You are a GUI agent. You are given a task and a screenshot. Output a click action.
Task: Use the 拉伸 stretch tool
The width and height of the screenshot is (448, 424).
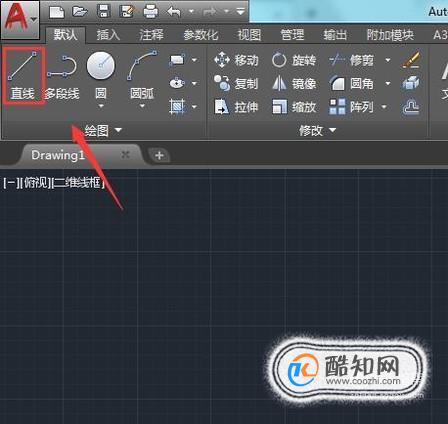tap(236, 107)
